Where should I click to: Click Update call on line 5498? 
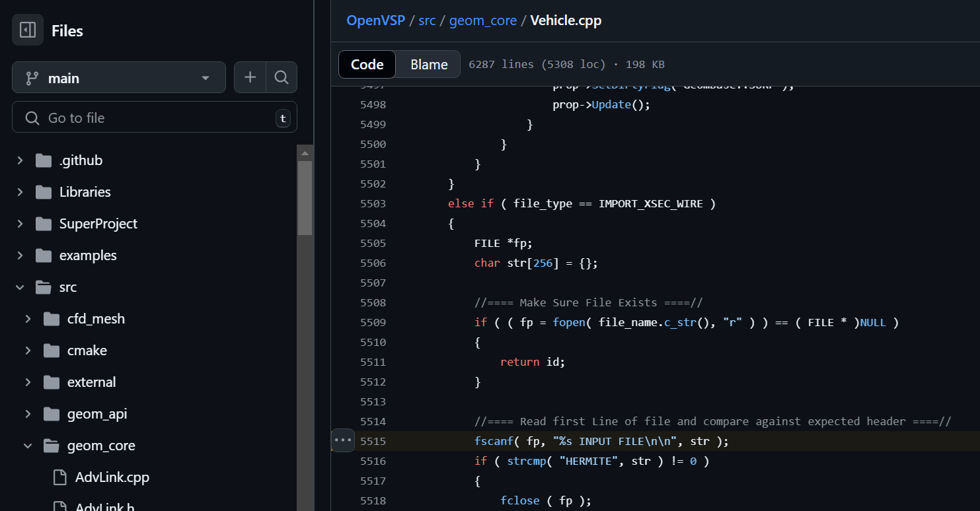[x=611, y=104]
